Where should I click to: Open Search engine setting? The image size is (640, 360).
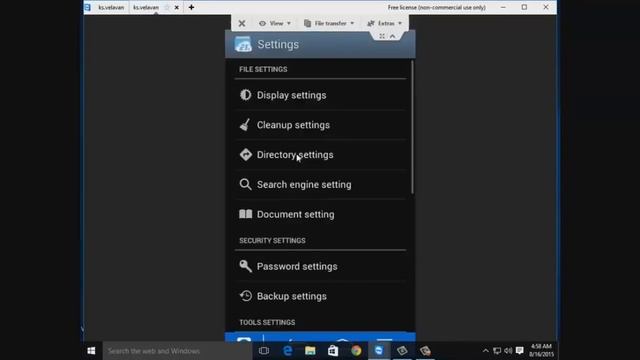coord(320,184)
